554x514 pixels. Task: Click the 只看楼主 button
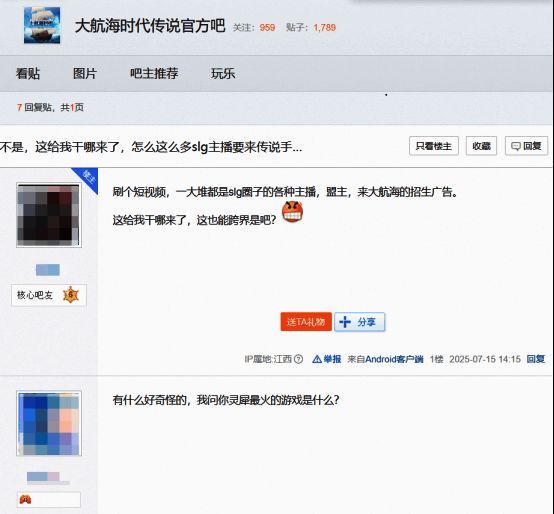coord(434,146)
